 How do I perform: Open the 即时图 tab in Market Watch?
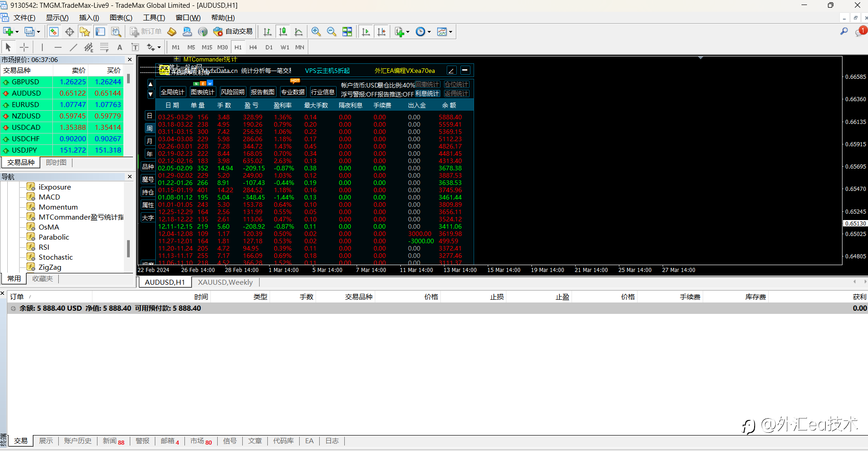[x=56, y=163]
